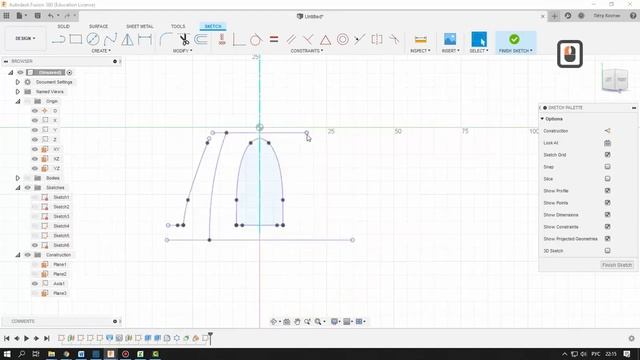Click the Insert image icon
The image size is (640, 360).
pyautogui.click(x=450, y=39)
